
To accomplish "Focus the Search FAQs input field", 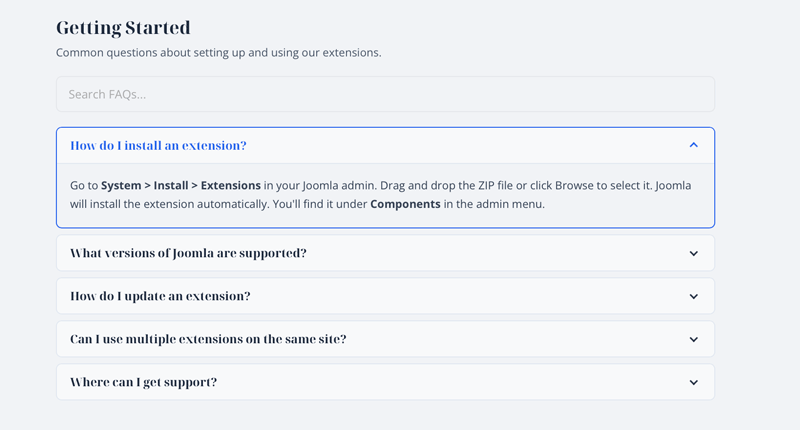I will coord(385,95).
